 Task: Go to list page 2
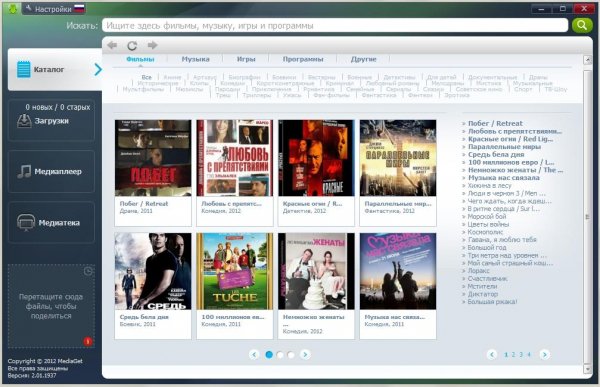514,355
